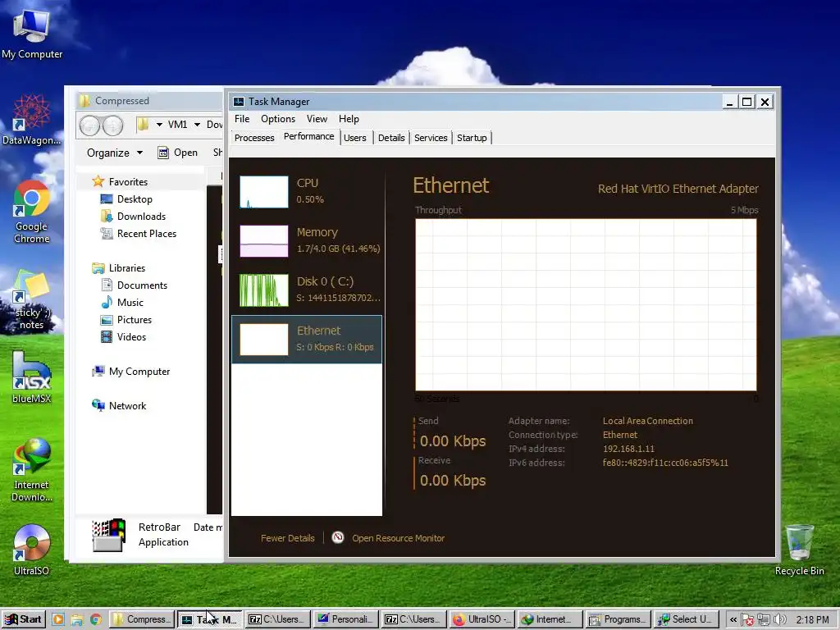840x630 pixels.
Task: Click the network tray icon
Action: coord(764,620)
